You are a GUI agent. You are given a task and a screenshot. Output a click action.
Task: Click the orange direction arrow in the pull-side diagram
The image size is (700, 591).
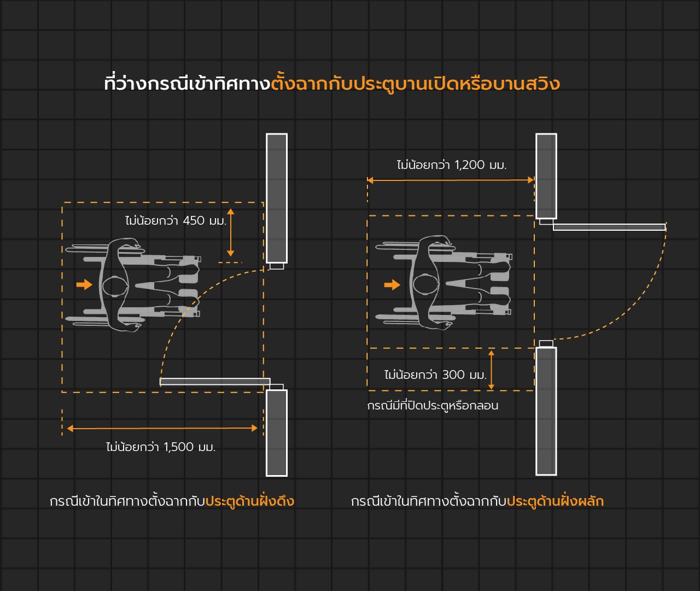coord(84,284)
